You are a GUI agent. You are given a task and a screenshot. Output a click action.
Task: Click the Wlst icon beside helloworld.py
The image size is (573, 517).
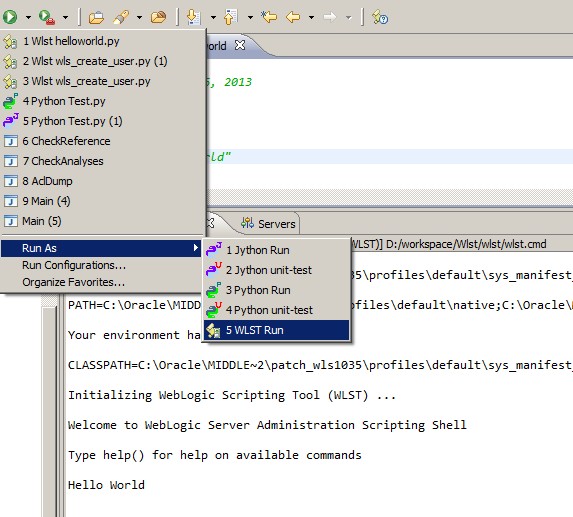pos(10,42)
